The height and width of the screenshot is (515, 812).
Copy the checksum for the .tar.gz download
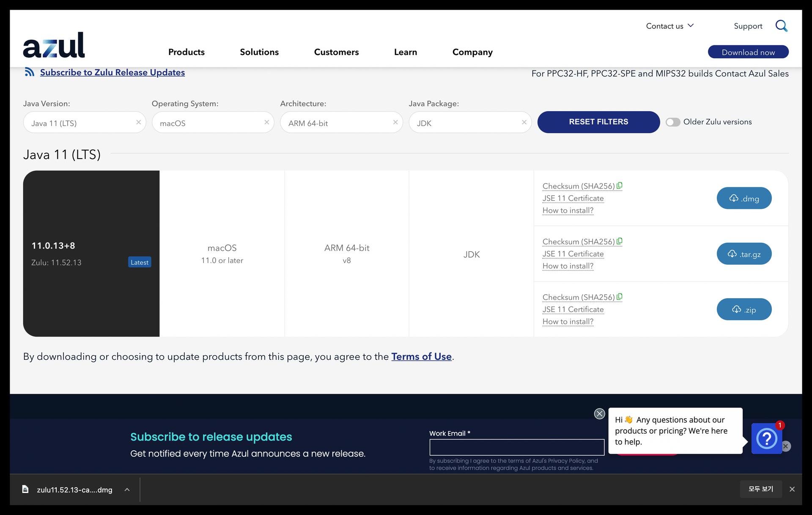tap(620, 241)
